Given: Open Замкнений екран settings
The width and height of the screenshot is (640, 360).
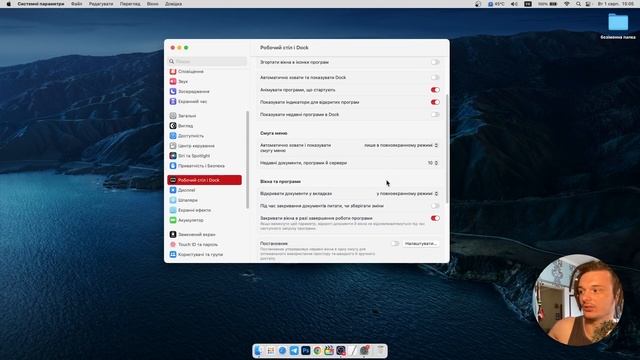Looking at the screenshot, I should click(x=192, y=234).
